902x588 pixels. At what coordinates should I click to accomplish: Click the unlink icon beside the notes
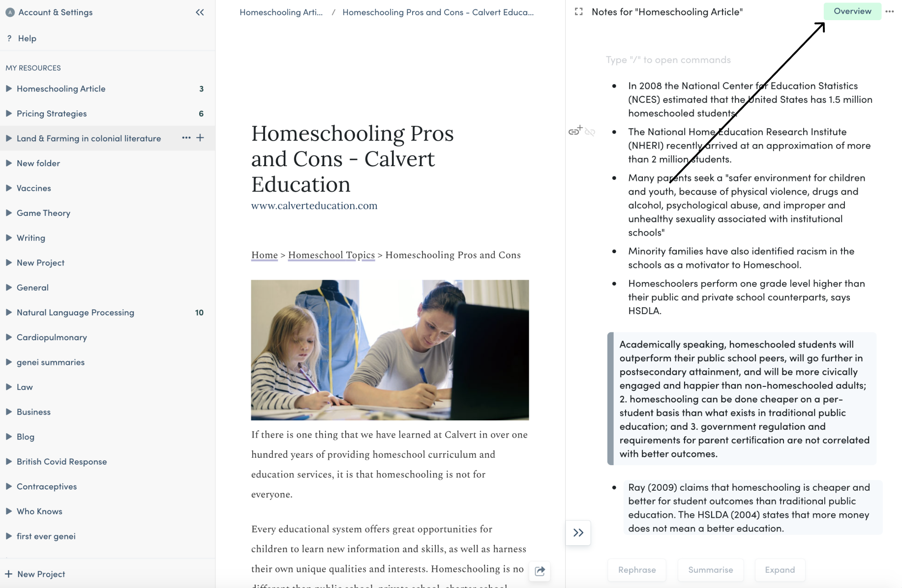pos(590,132)
